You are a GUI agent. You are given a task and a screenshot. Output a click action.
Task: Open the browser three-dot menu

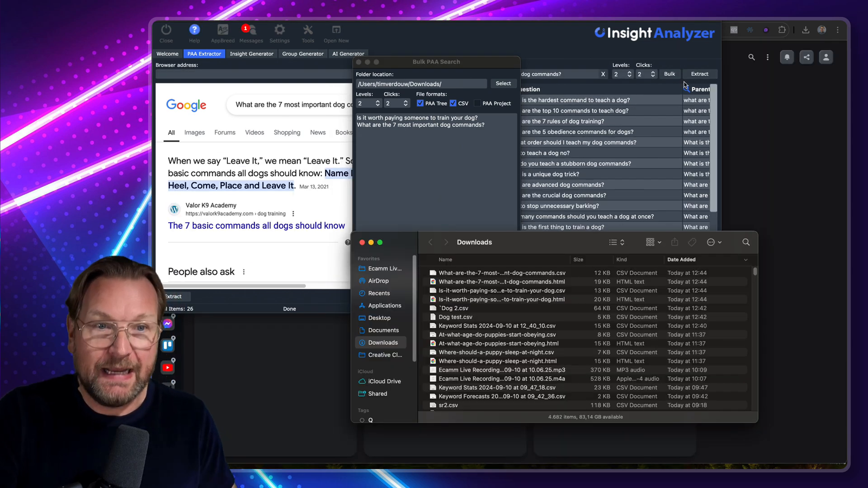838,30
